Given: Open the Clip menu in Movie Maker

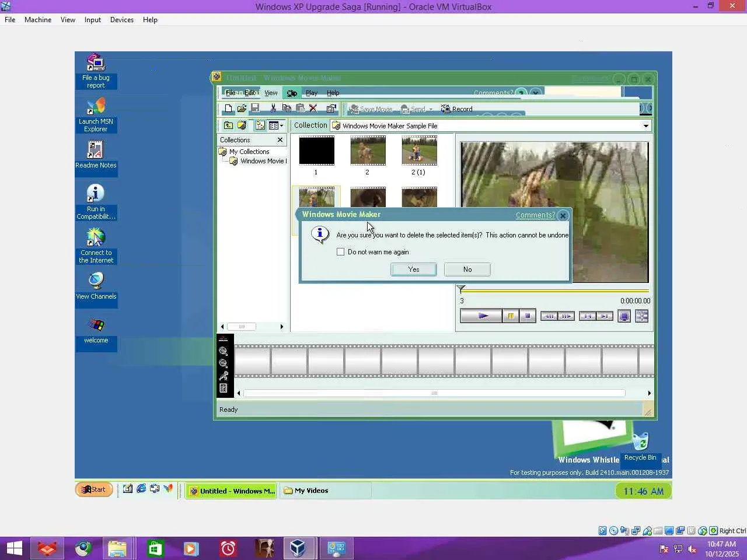Looking at the screenshot, I should tap(292, 93).
